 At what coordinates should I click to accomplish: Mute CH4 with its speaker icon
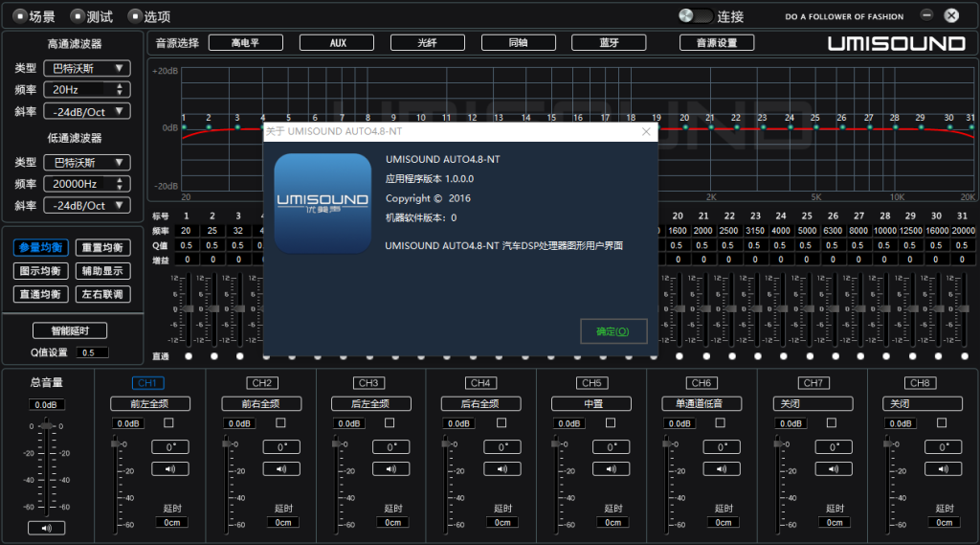501,468
